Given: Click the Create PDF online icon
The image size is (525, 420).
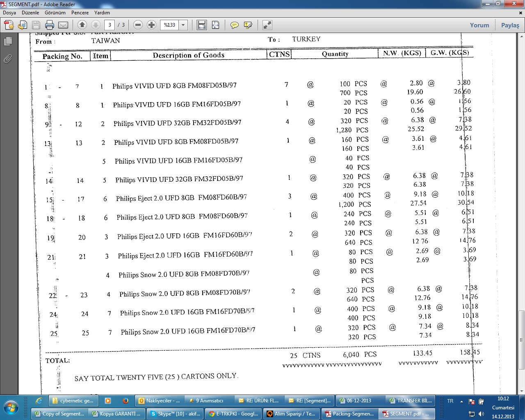Looking at the screenshot, I should [x=9, y=25].
